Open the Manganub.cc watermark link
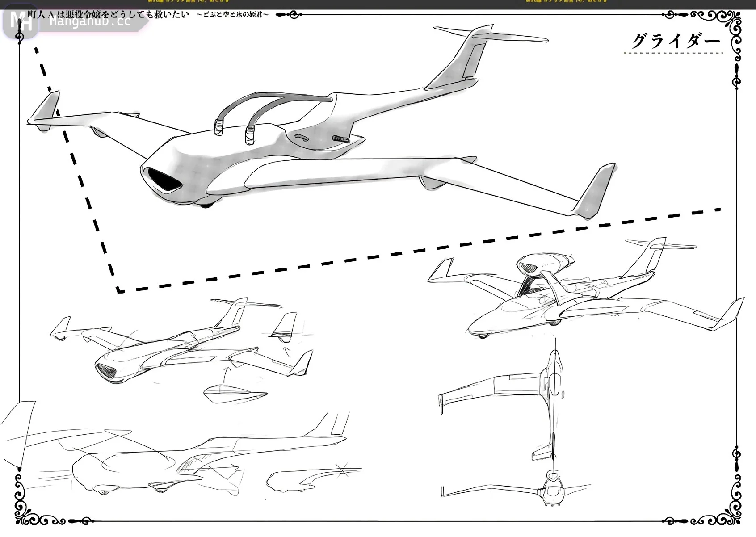The height and width of the screenshot is (537, 756). pyautogui.click(x=90, y=21)
